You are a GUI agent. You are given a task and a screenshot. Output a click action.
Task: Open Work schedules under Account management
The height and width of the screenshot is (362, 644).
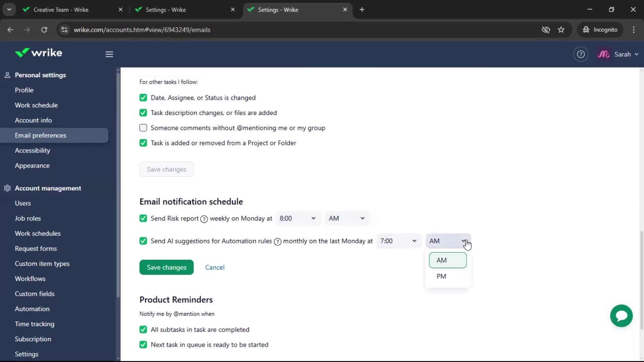38,233
